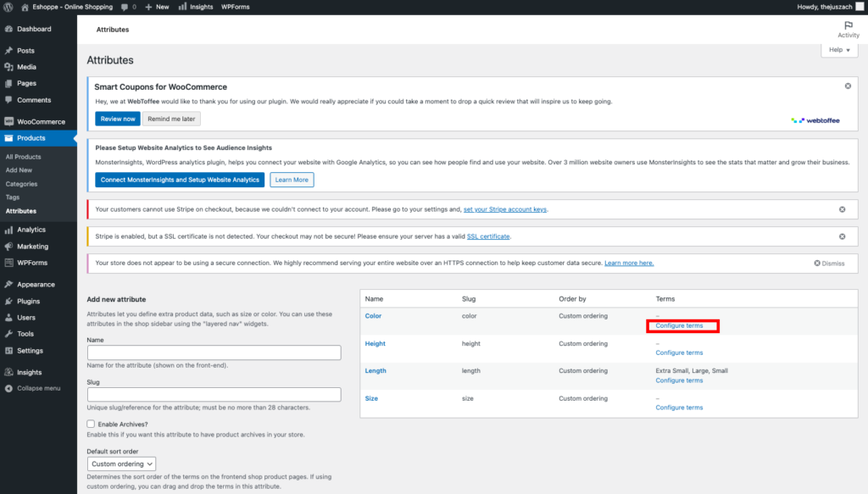Click the WordPress logo icon

point(9,7)
